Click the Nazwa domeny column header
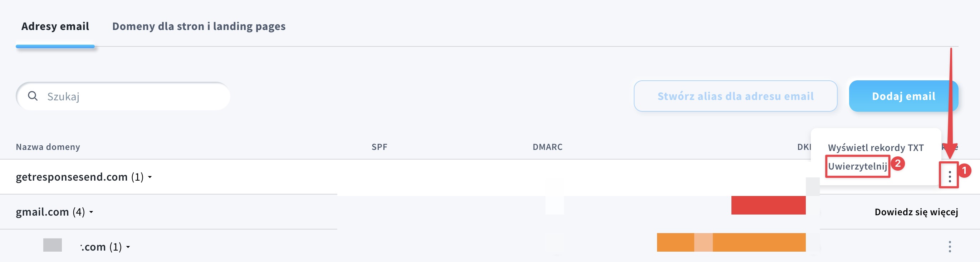980x262 pixels. coord(48,147)
